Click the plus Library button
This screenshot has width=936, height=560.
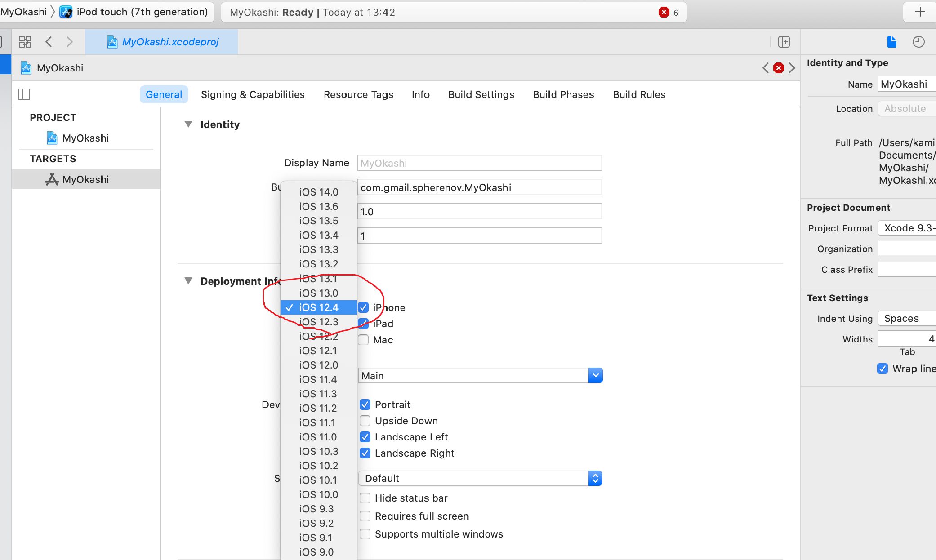[x=920, y=12]
